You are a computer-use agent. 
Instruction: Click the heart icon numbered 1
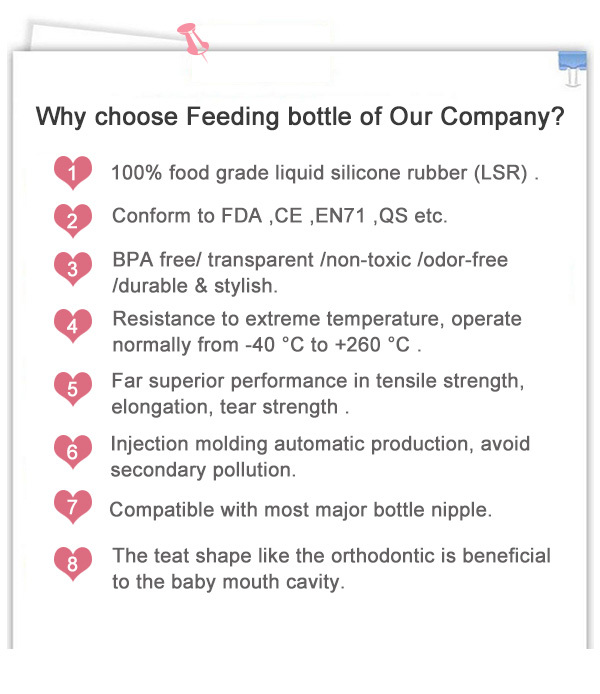pyautogui.click(x=73, y=173)
